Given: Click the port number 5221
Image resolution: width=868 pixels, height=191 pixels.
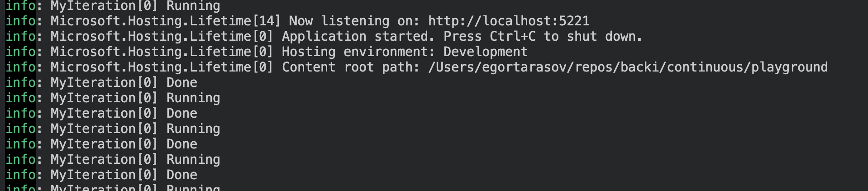Looking at the screenshot, I should (574, 21).
